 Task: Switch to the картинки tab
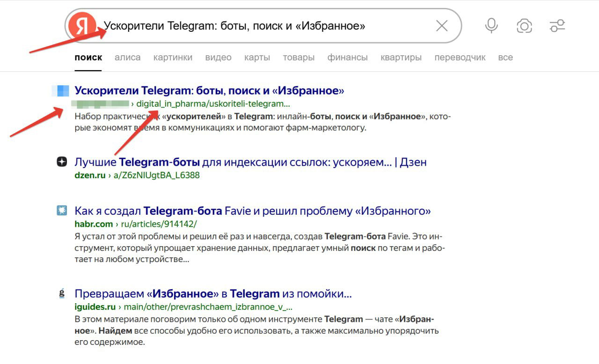173,57
